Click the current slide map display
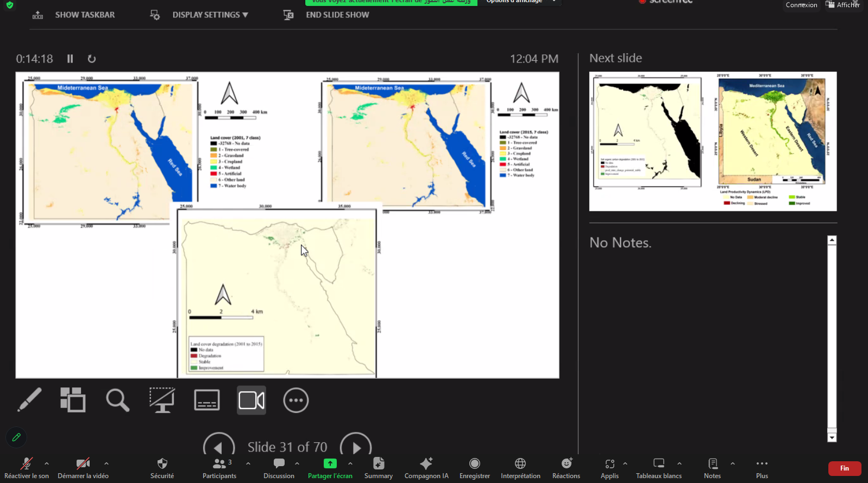Image resolution: width=868 pixels, height=483 pixels. 287,225
